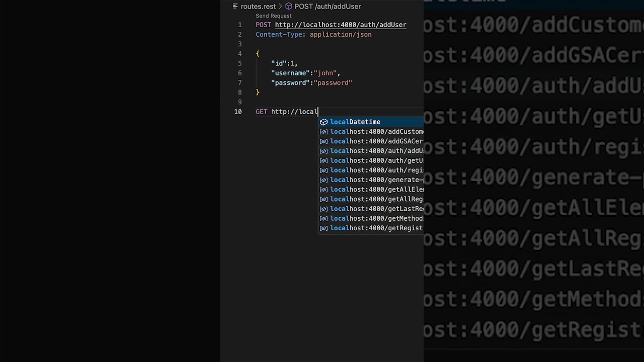Pick the localhost:4000/generate- suggestion

point(371,180)
